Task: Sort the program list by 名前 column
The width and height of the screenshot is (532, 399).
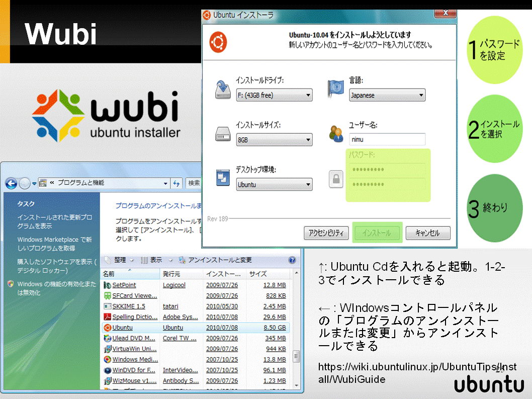Action: (x=130, y=274)
